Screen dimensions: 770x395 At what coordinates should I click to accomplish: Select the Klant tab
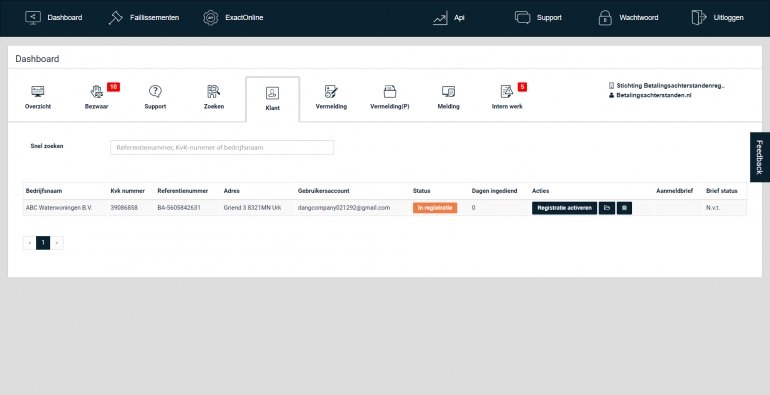273,99
